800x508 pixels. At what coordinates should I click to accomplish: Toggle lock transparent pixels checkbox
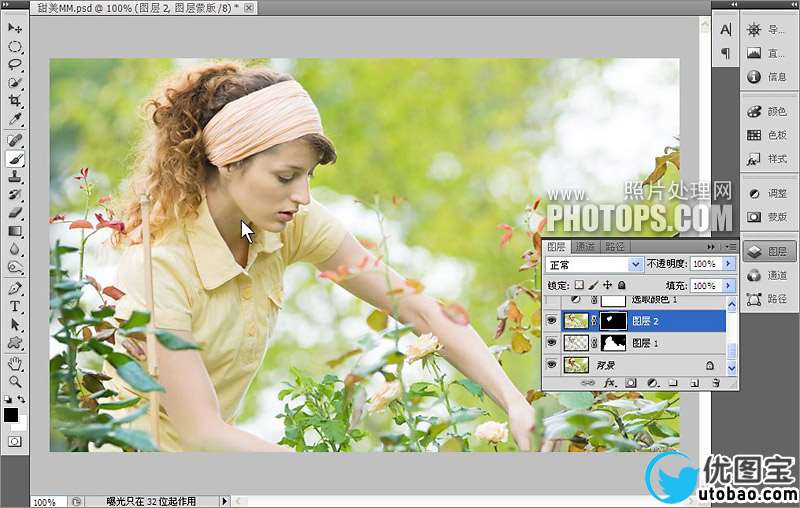tap(579, 286)
